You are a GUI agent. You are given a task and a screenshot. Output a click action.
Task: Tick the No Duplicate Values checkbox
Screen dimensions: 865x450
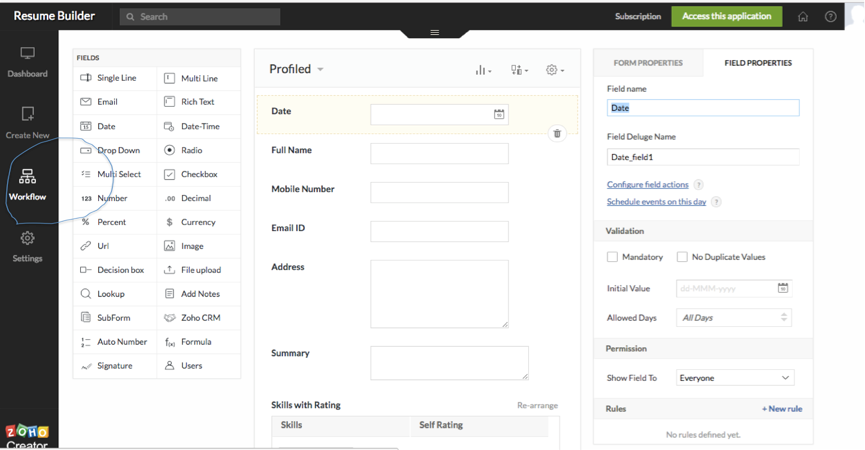(x=682, y=257)
